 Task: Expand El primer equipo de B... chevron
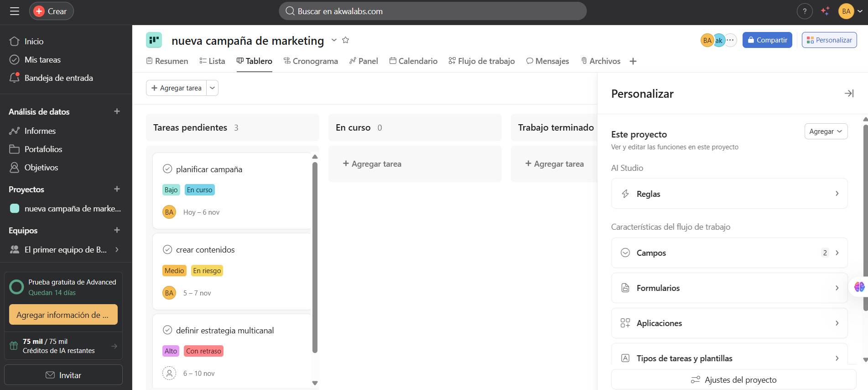(117, 249)
